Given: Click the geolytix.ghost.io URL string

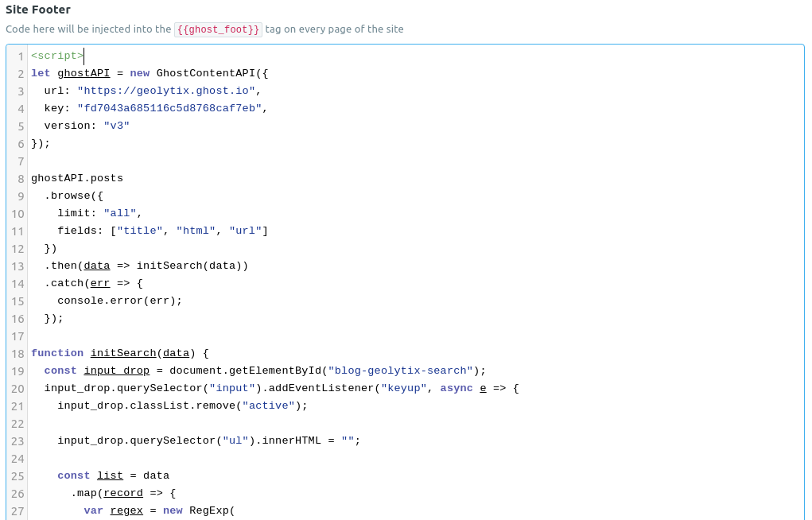Looking at the screenshot, I should click(166, 91).
